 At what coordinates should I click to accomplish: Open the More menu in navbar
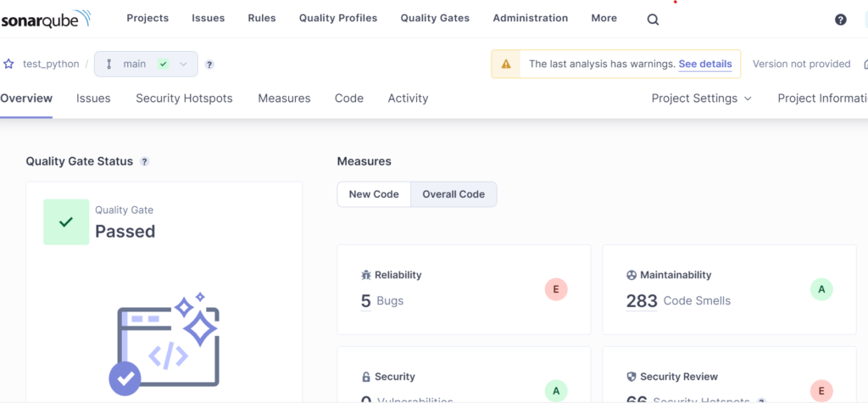(x=604, y=18)
